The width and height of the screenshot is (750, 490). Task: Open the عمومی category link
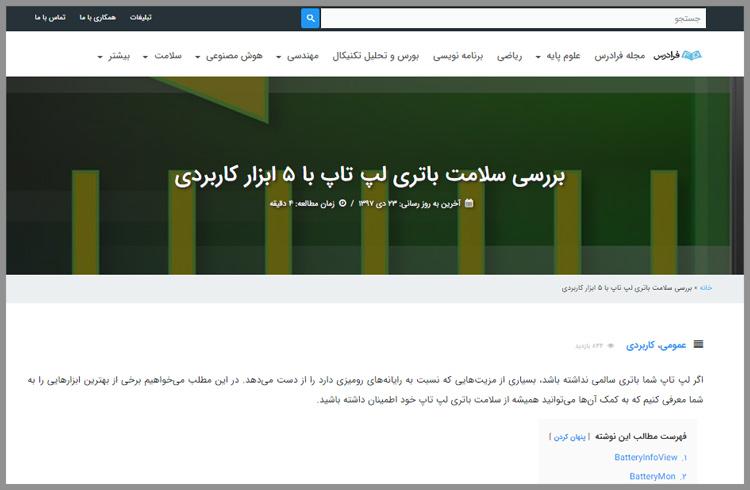pyautogui.click(x=675, y=345)
